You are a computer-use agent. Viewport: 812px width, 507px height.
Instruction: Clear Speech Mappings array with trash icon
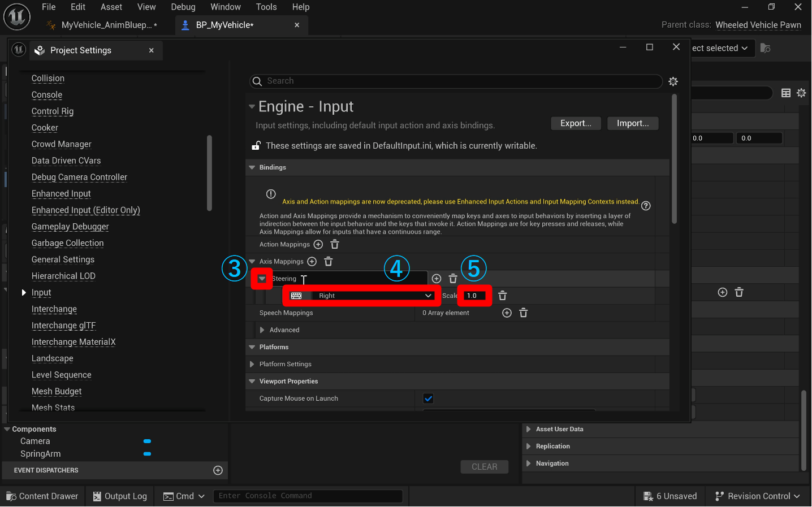point(524,313)
